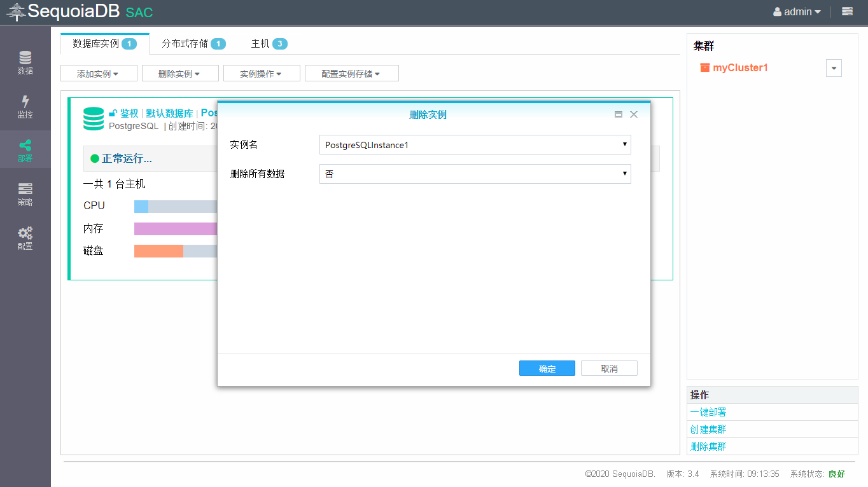Select the 部署 (Deploy) sidebar icon
The image size is (868, 487).
(25, 150)
